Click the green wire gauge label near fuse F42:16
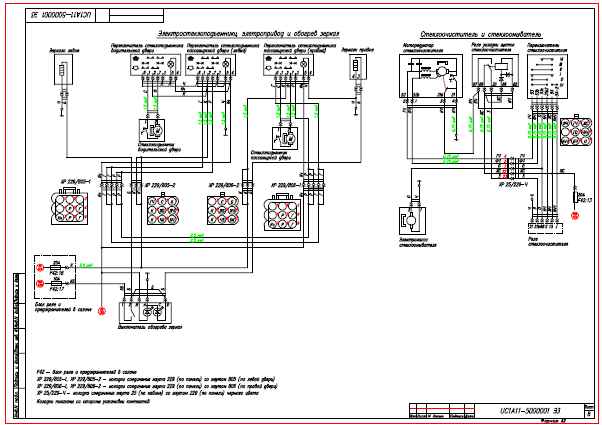Screen dimensions: 602x425 (85, 266)
